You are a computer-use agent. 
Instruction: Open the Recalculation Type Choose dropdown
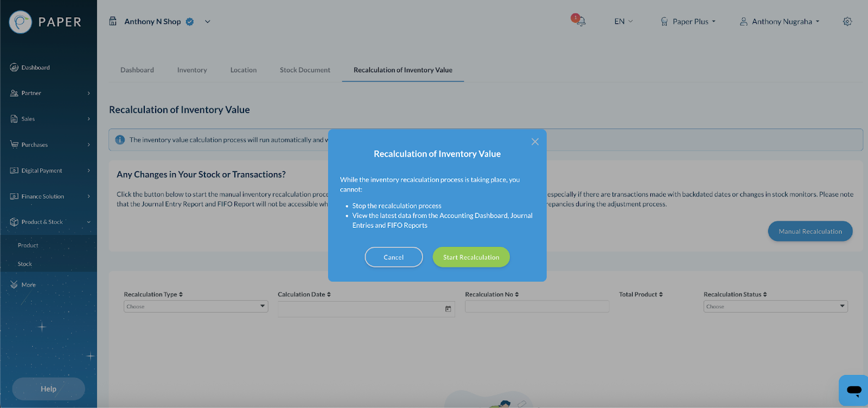coord(196,307)
